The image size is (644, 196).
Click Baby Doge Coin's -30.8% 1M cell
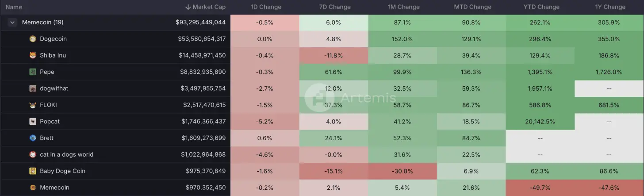point(402,171)
